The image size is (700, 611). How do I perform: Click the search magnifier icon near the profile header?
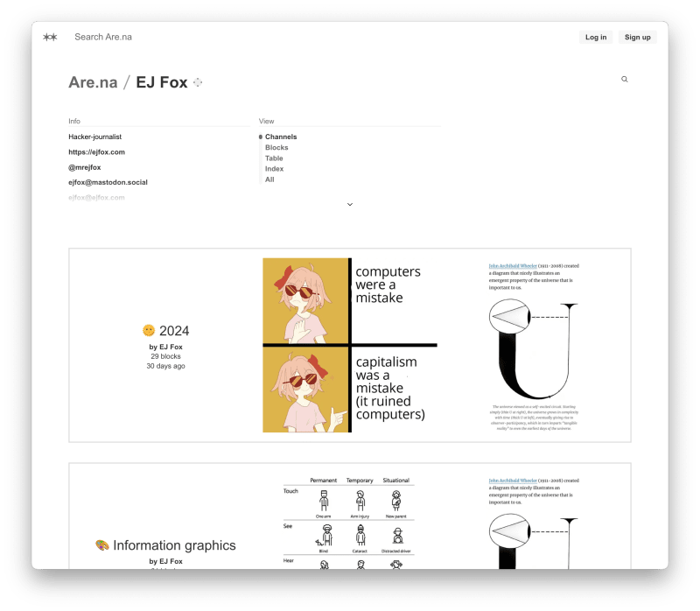[625, 79]
